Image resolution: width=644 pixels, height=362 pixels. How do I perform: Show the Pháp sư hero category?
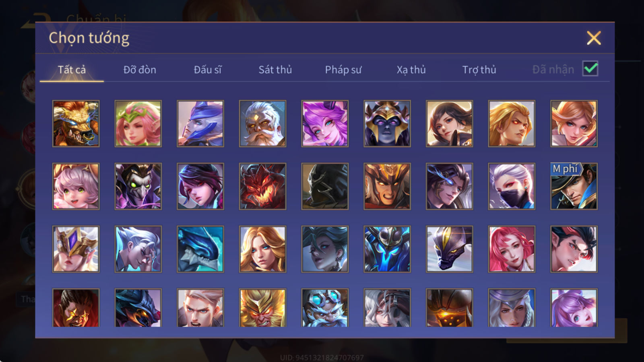coord(343,70)
